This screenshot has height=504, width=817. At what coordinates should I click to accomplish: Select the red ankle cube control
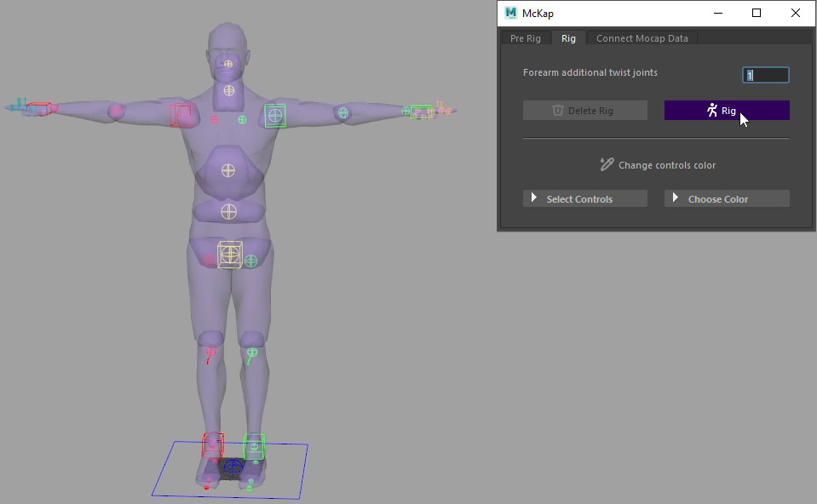coord(213,446)
